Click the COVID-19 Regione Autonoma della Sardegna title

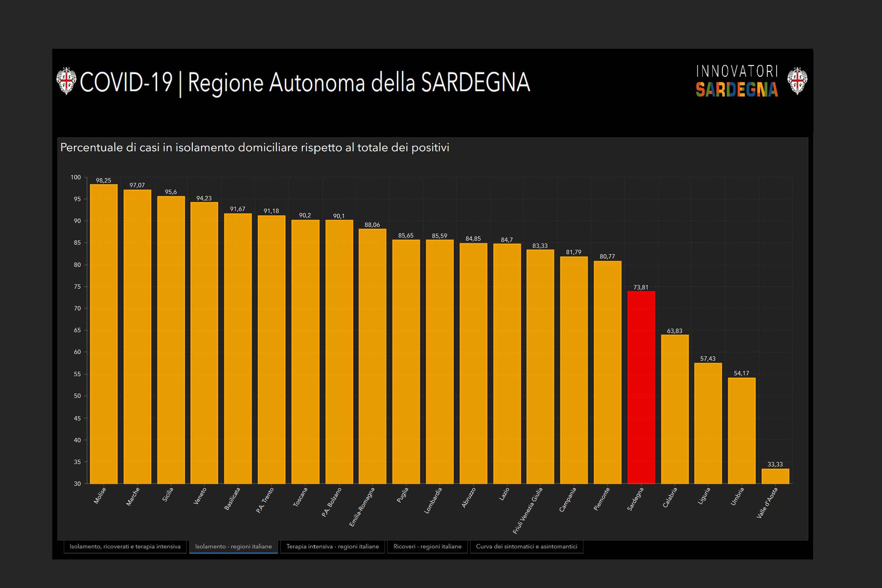pyautogui.click(x=305, y=82)
